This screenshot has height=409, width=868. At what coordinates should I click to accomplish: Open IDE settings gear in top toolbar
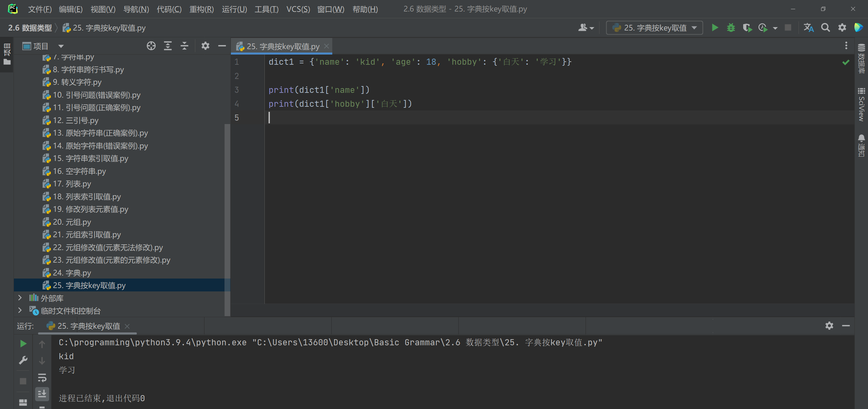(842, 28)
